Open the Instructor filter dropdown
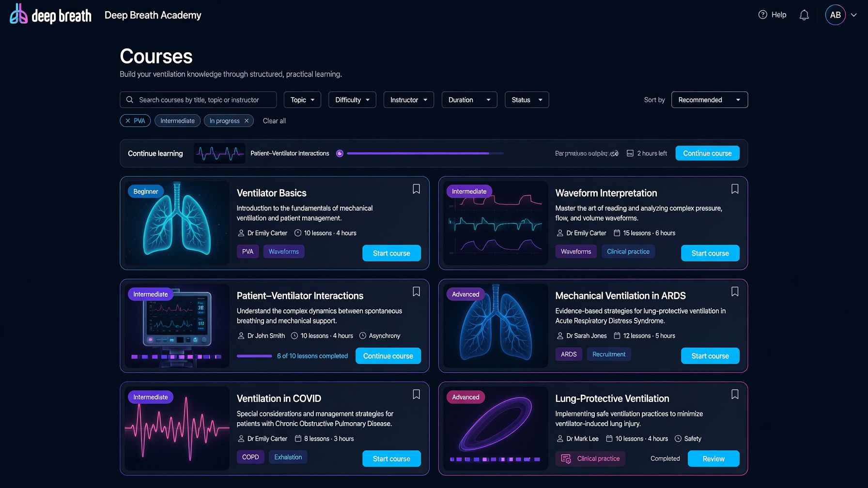868x488 pixels. (409, 100)
